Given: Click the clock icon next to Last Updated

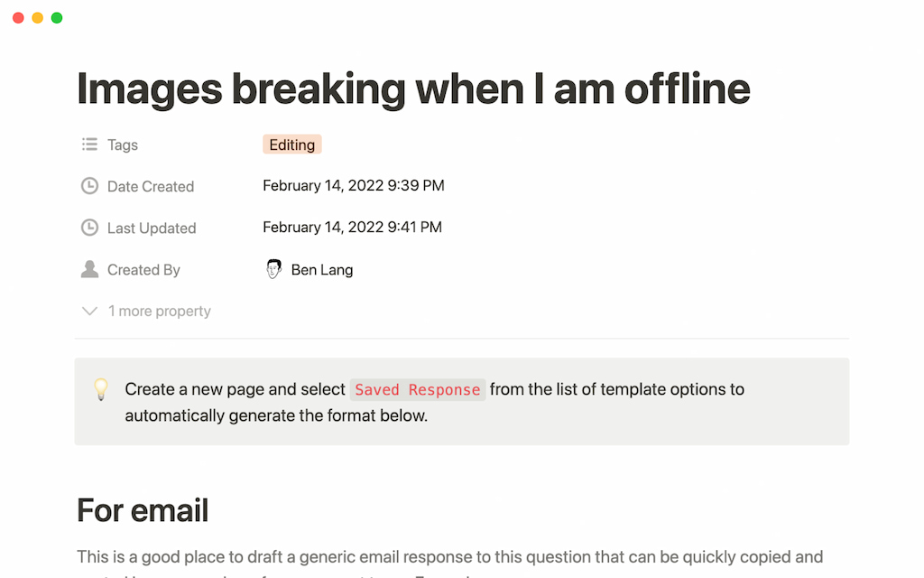Looking at the screenshot, I should click(x=88, y=228).
